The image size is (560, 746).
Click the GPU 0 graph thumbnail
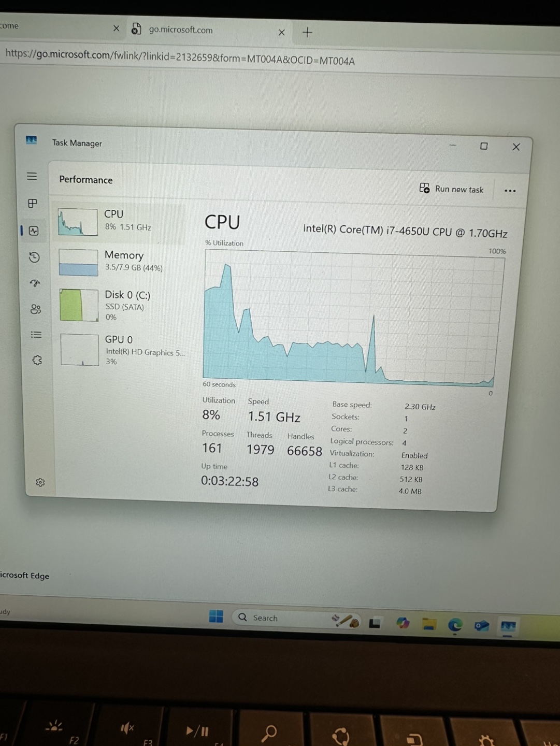click(80, 350)
